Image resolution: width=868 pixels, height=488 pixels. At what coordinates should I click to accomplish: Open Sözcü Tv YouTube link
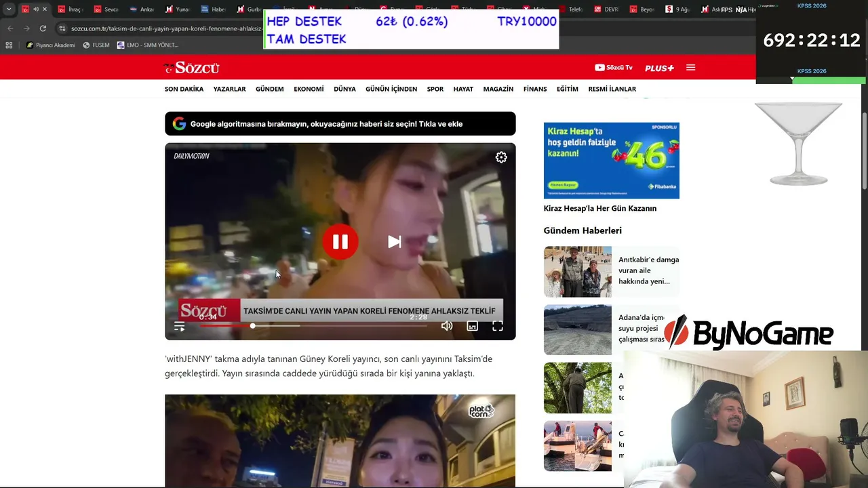pos(614,68)
